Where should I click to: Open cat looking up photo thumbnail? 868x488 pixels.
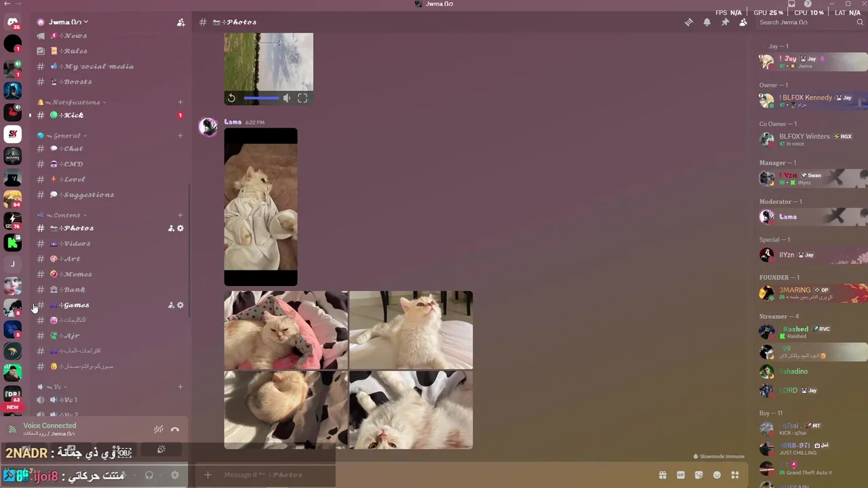click(411, 330)
